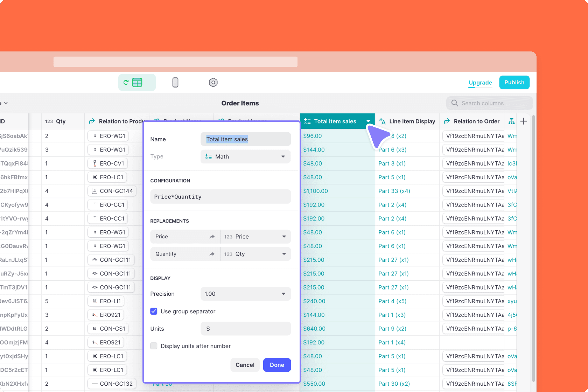Click the ERO-CV1 relation chip

click(108, 163)
